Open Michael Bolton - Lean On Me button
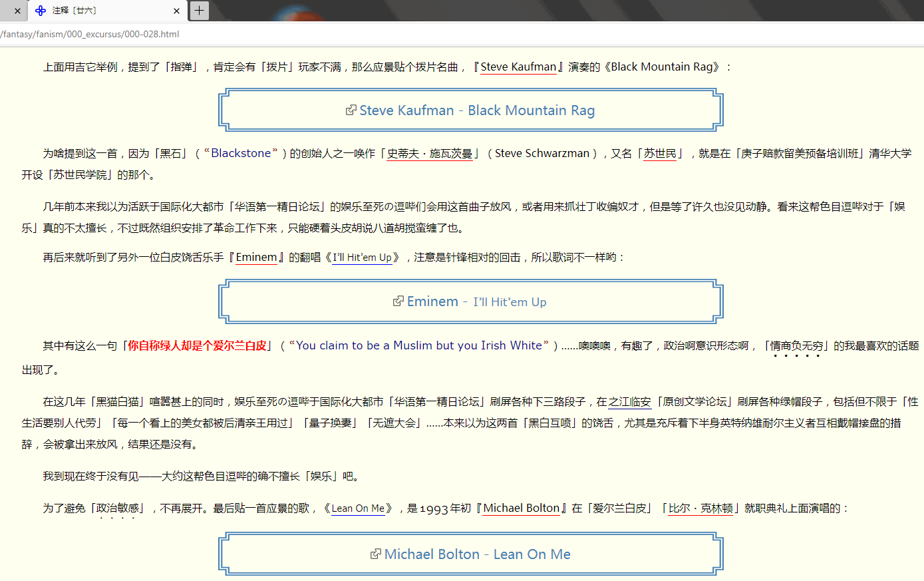 pos(471,554)
